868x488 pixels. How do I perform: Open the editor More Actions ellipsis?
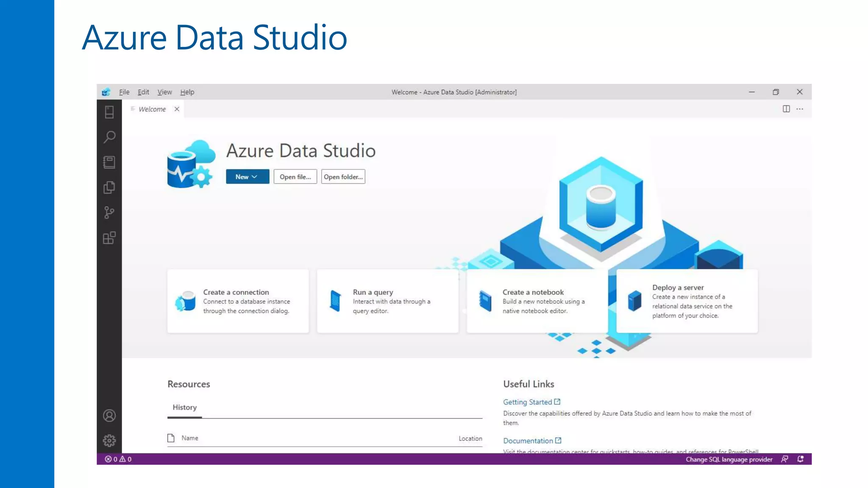click(800, 109)
